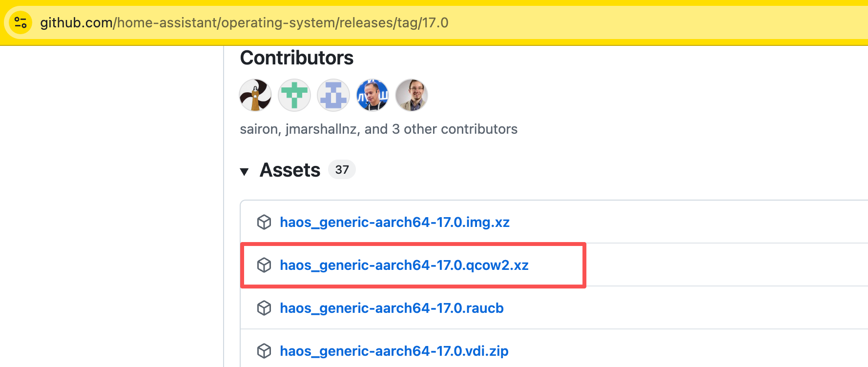Open the green identicon contributor avatar
Viewport: 868px width, 367px height.
[x=294, y=95]
